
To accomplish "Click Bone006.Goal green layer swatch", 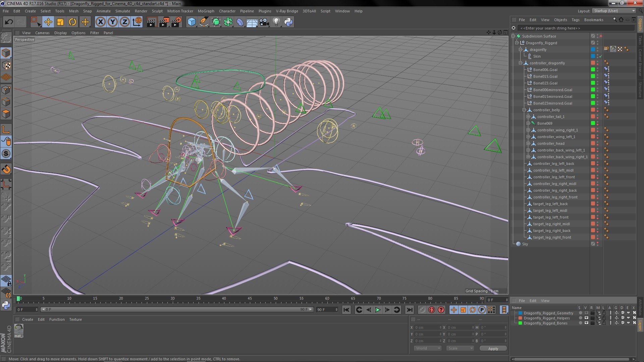I will 593,70.
